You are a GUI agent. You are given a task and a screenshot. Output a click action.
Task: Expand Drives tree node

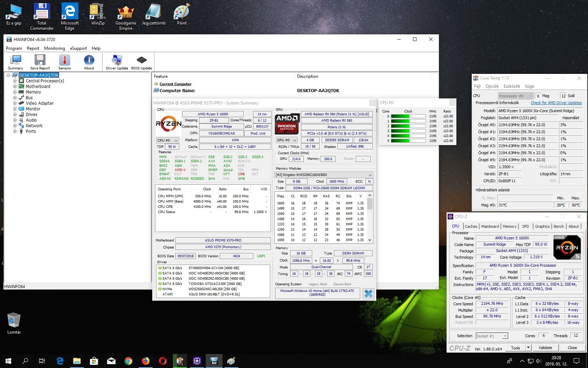coord(15,114)
